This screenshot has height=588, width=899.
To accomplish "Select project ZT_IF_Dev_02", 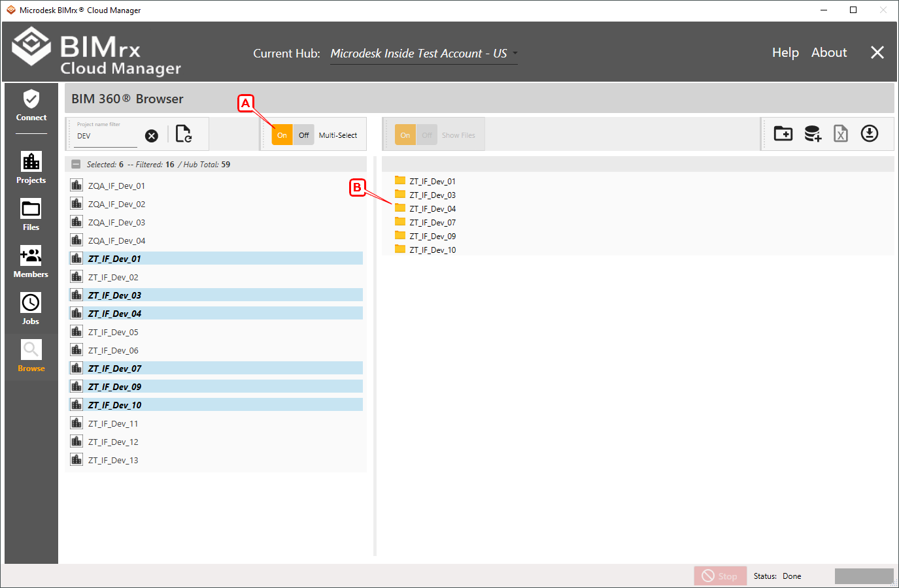I will [x=216, y=277].
